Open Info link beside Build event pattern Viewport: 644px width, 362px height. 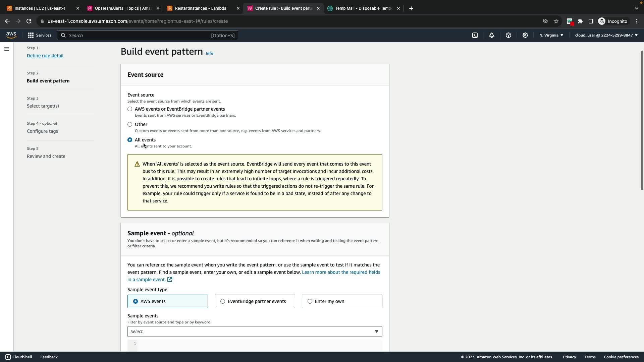[209, 53]
